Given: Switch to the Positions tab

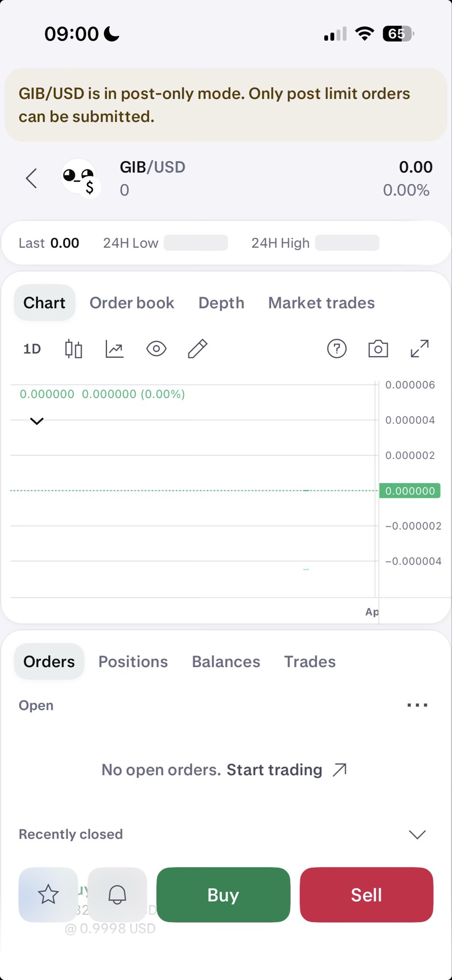Looking at the screenshot, I should click(x=133, y=662).
